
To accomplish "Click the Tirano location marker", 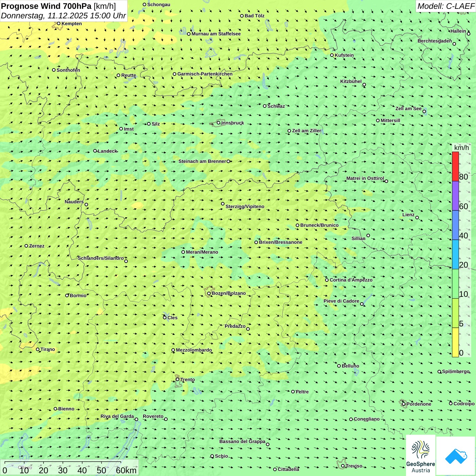I will pos(38,349).
